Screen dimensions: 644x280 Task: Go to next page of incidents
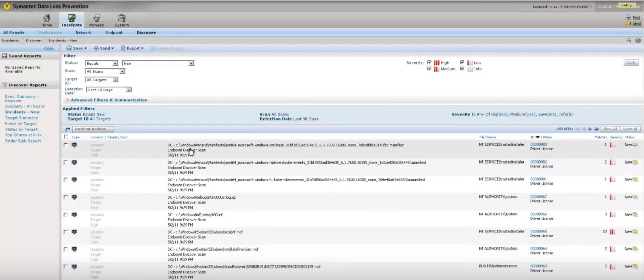[590, 129]
